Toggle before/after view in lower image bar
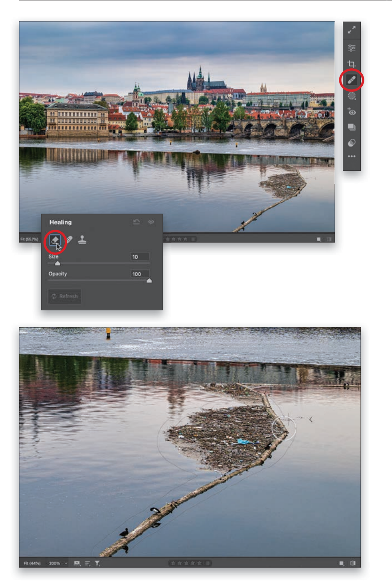 point(353,563)
